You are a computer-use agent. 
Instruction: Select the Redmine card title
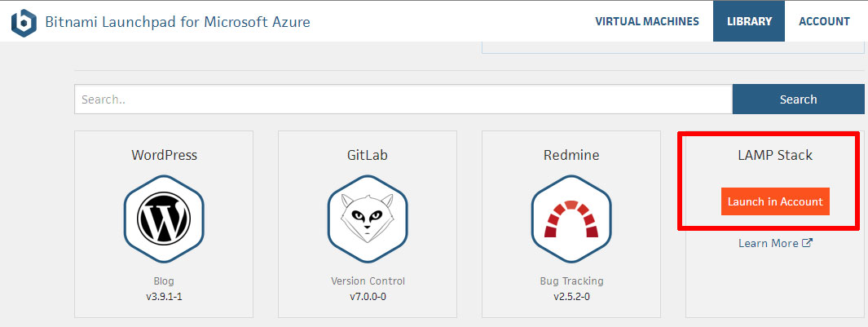pyautogui.click(x=571, y=155)
